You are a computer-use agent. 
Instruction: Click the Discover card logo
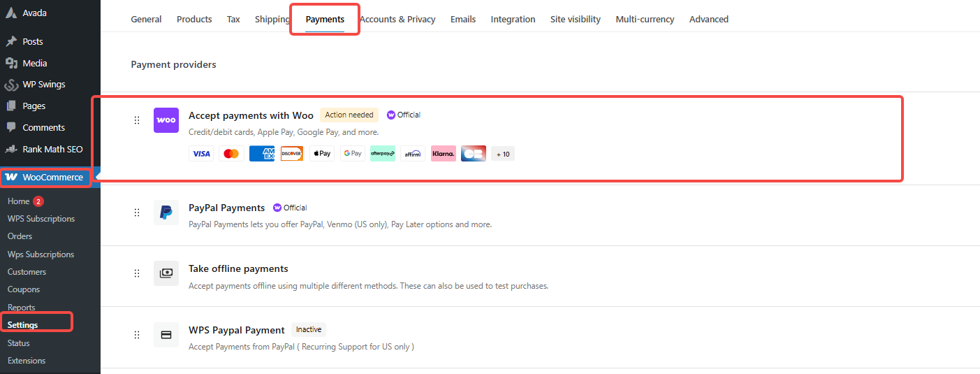(x=292, y=154)
